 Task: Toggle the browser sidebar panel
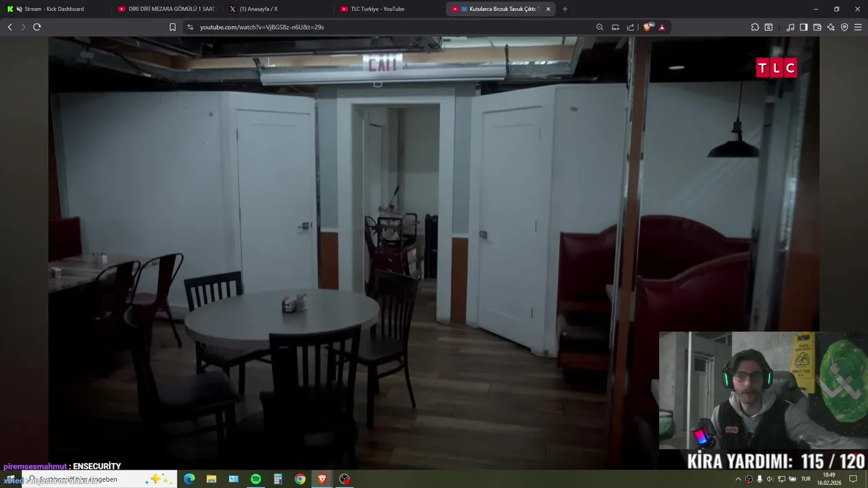click(x=804, y=27)
